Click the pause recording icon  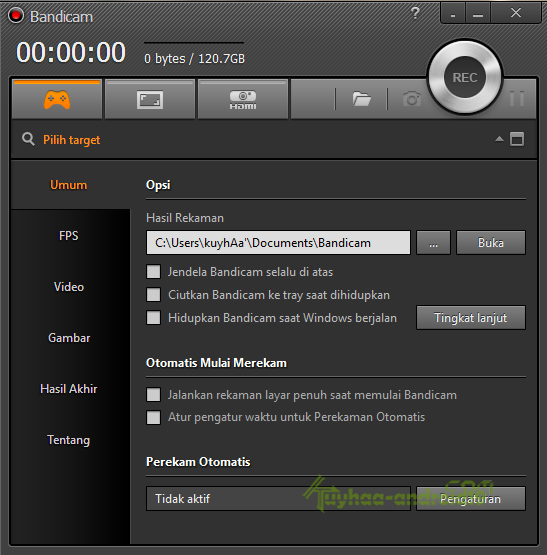pos(517,98)
